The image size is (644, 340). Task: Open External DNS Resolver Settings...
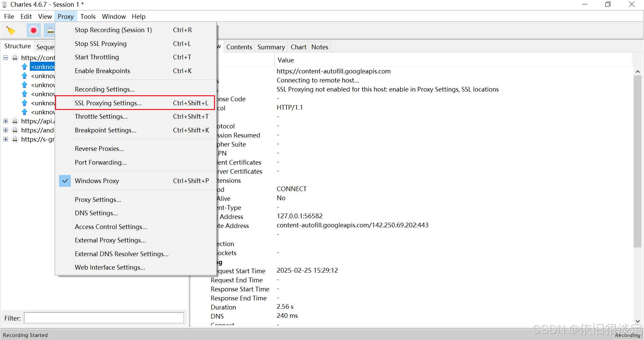click(136, 254)
